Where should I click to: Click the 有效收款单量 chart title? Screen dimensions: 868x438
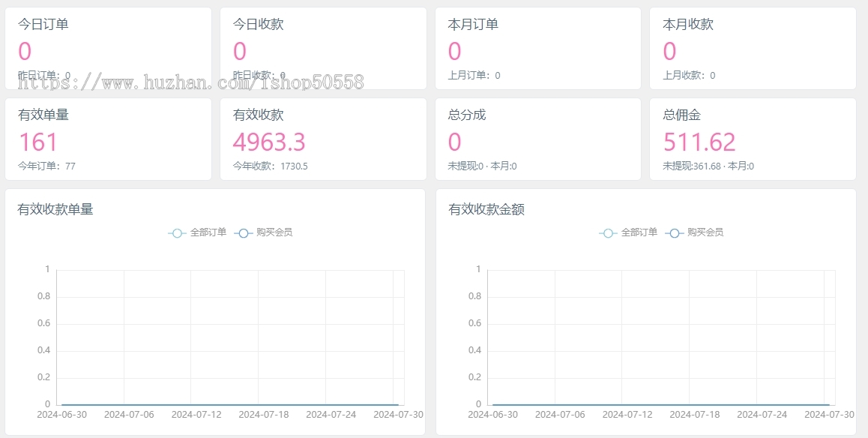(55, 209)
